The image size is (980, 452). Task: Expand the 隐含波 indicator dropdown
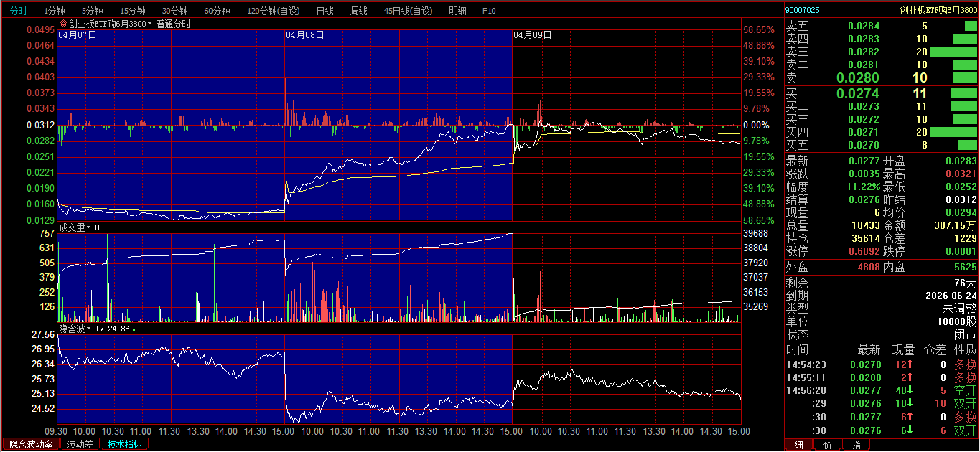[x=90, y=329]
